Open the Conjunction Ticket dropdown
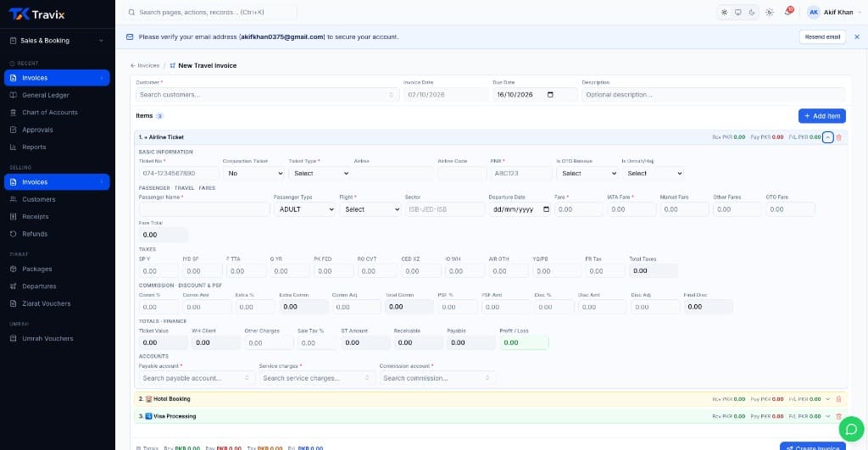The width and height of the screenshot is (868, 450). [253, 173]
